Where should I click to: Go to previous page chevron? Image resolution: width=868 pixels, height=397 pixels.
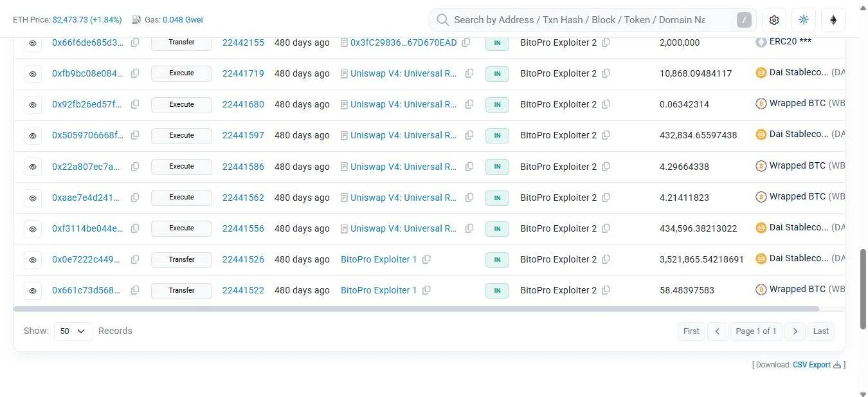[x=718, y=331]
